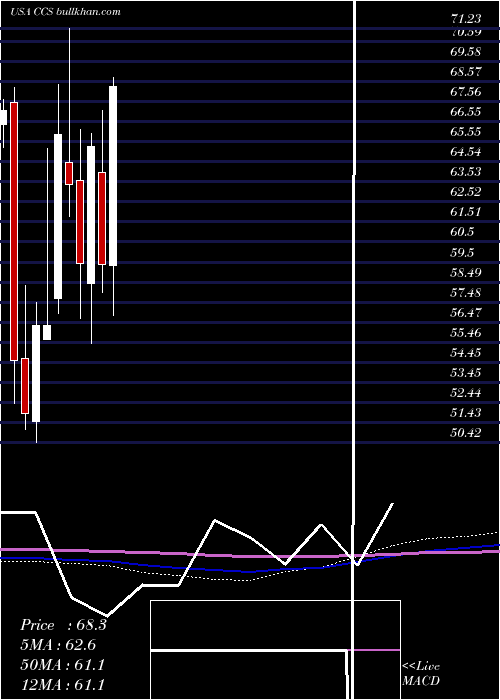
Task: Click the '50MA : 61.1' readout
Action: pyautogui.click(x=62, y=665)
